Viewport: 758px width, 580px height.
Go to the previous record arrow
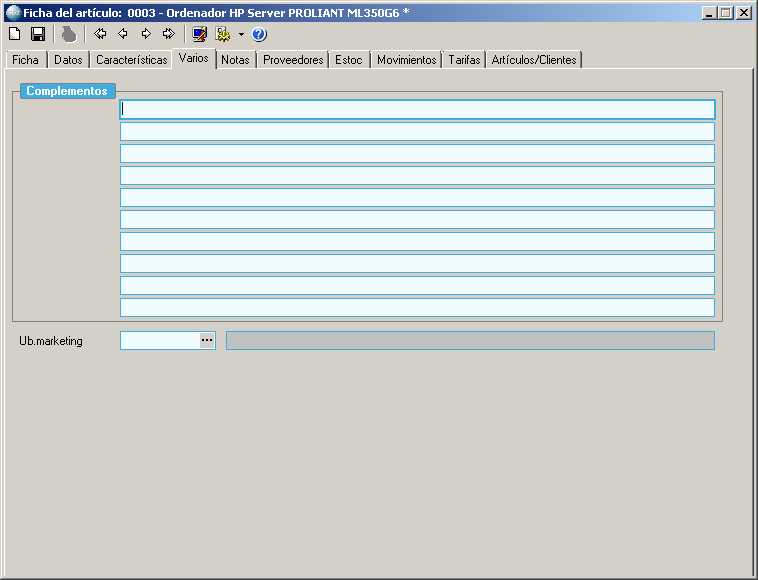click(123, 34)
